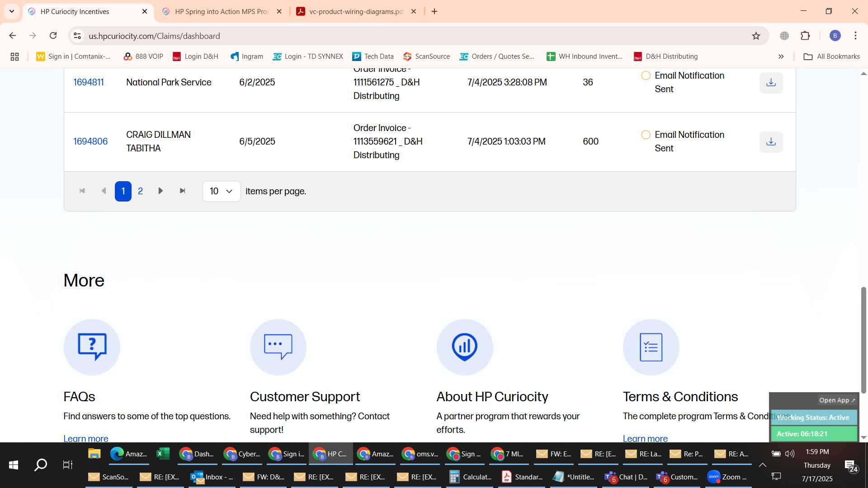Go to page 2 of claims
The width and height of the screenshot is (868, 488).
point(141,191)
